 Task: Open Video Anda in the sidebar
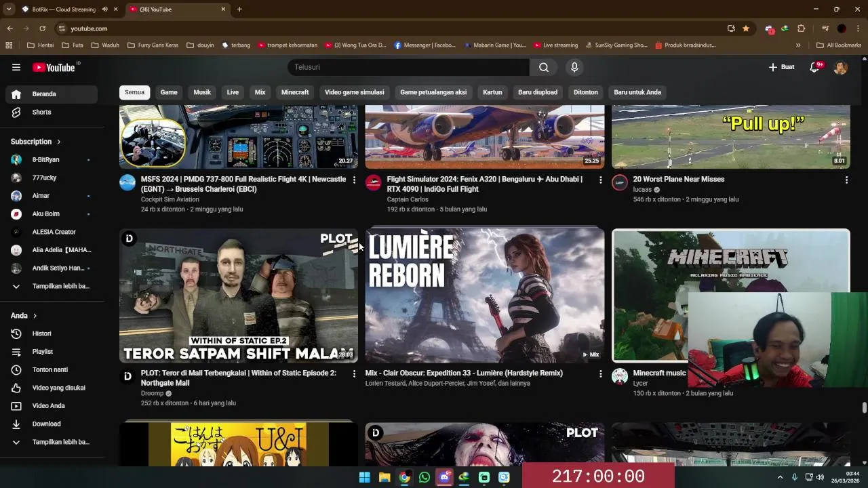tap(52, 406)
